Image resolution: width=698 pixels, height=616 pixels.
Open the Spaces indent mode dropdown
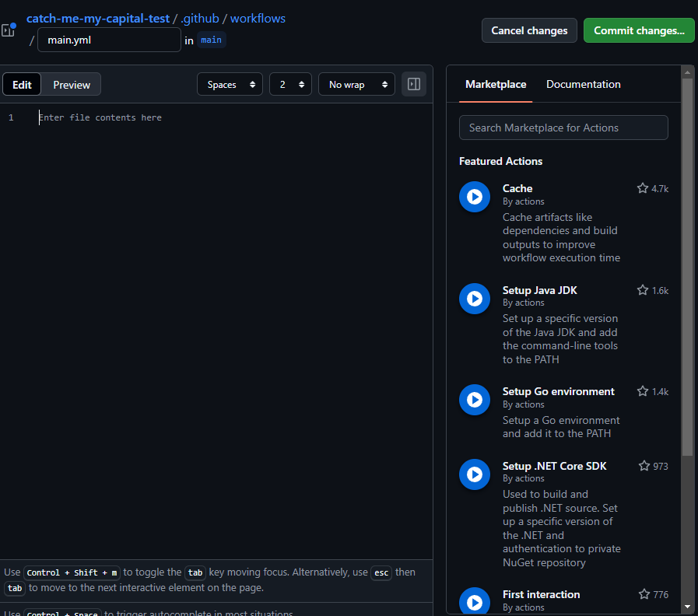pos(230,84)
